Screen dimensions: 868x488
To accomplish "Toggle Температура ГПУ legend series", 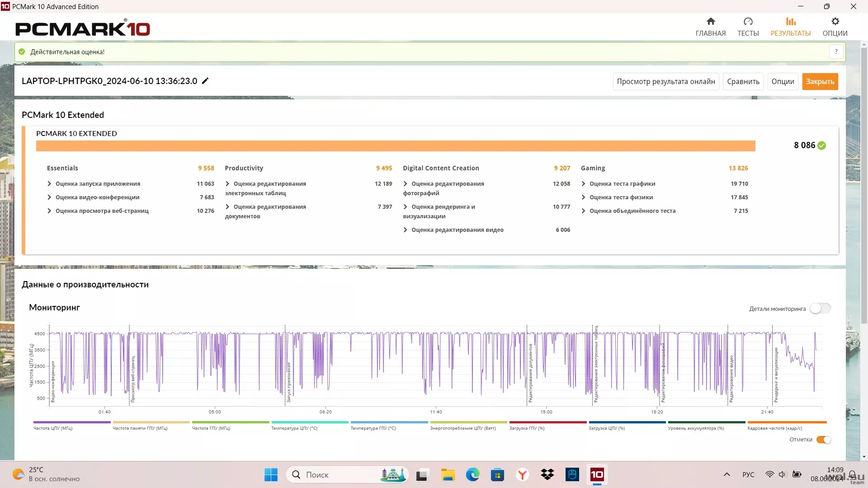I will (x=389, y=425).
